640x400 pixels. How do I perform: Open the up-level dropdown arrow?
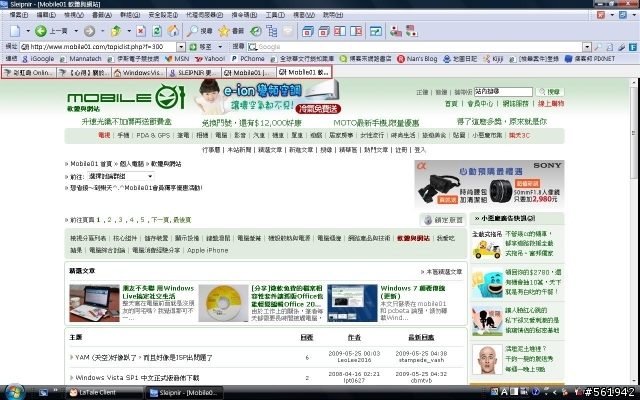tap(129, 31)
